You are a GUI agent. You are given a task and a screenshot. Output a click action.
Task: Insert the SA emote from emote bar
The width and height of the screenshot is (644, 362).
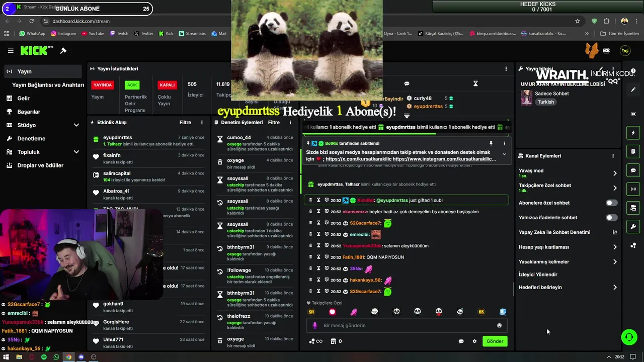tap(311, 312)
